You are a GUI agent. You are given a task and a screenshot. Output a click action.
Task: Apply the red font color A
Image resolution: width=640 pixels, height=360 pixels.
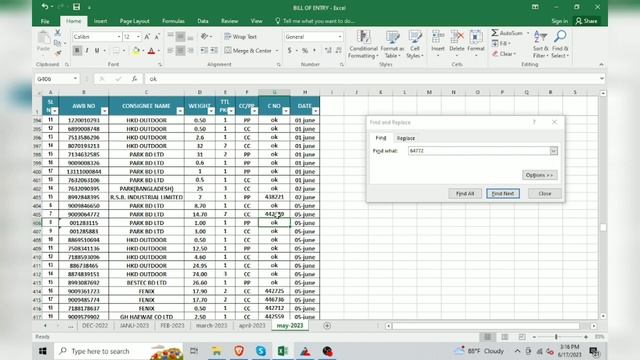pyautogui.click(x=151, y=51)
